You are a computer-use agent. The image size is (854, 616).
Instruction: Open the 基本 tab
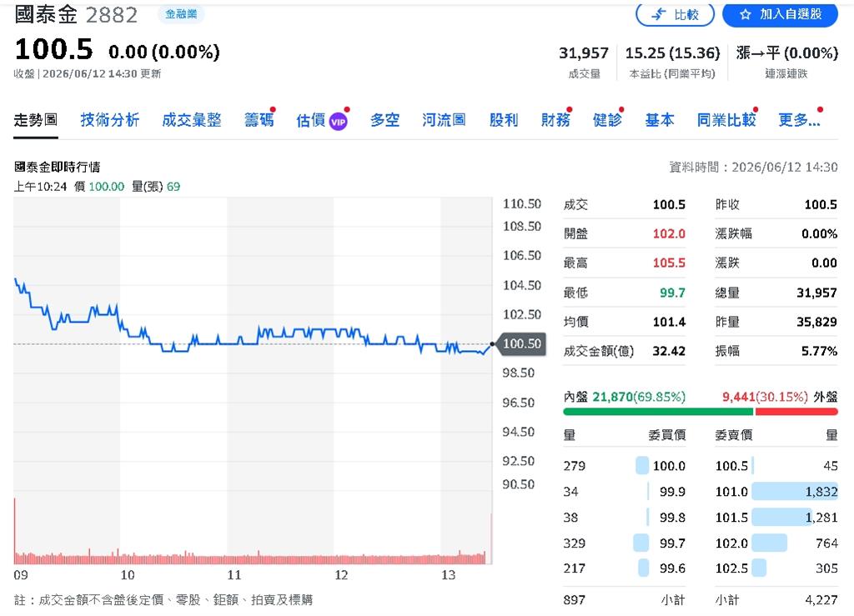pos(660,120)
